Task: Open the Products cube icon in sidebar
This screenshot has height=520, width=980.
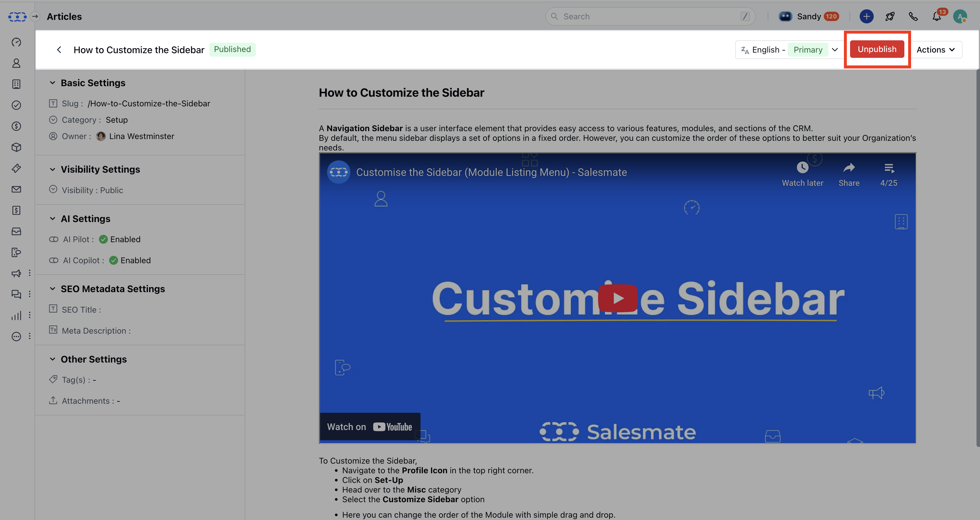Action: [x=16, y=147]
